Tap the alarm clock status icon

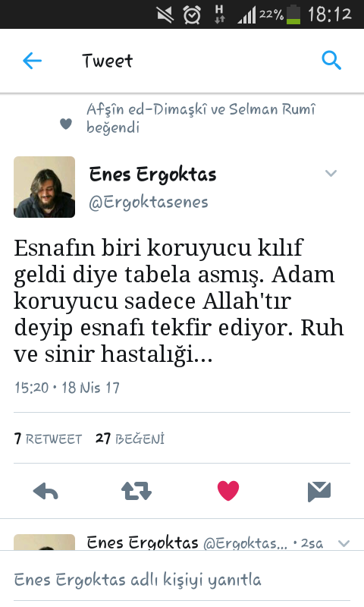[192, 15]
